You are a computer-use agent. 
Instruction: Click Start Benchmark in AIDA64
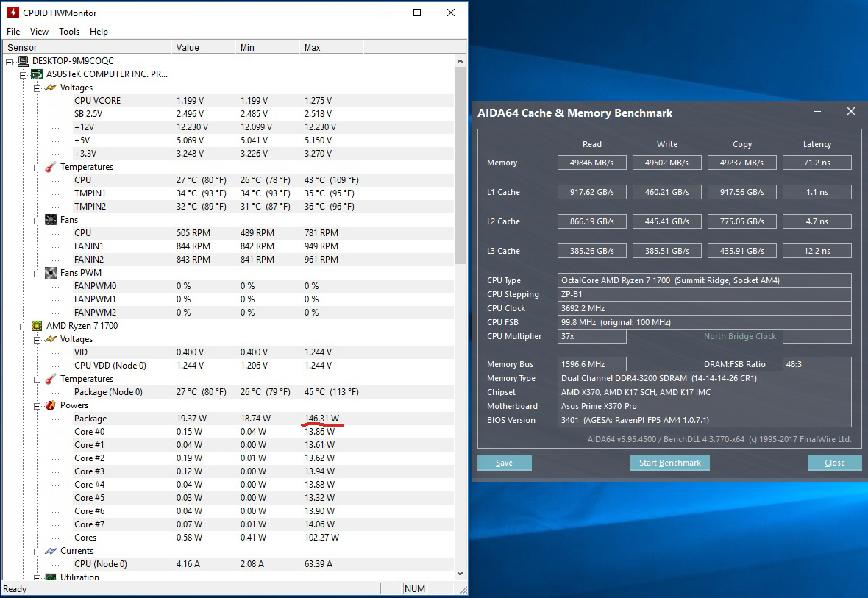(x=670, y=463)
